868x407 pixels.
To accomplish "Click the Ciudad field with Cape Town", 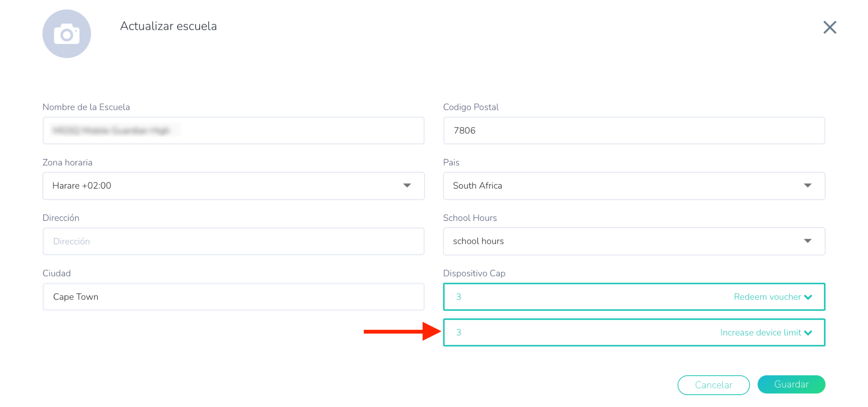I will (233, 297).
